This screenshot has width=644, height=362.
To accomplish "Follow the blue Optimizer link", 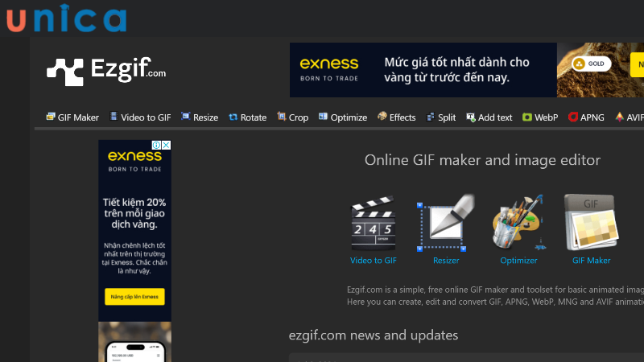I will pyautogui.click(x=518, y=260).
